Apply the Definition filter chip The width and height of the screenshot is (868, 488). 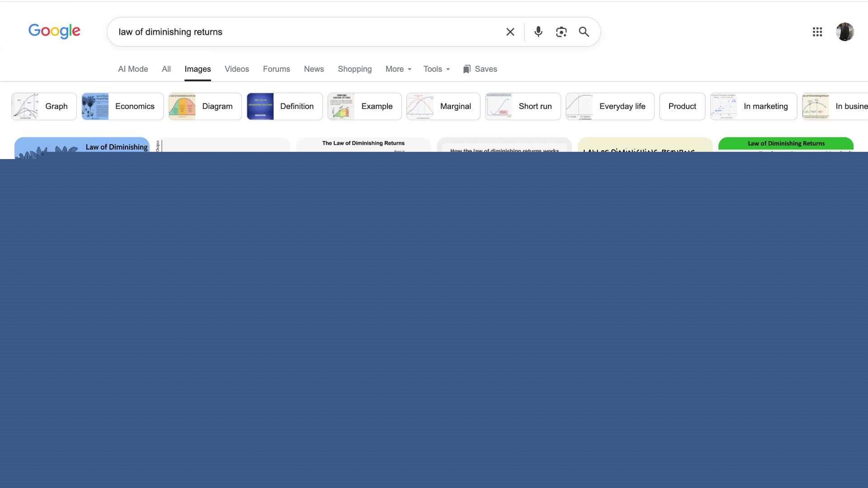click(x=284, y=107)
